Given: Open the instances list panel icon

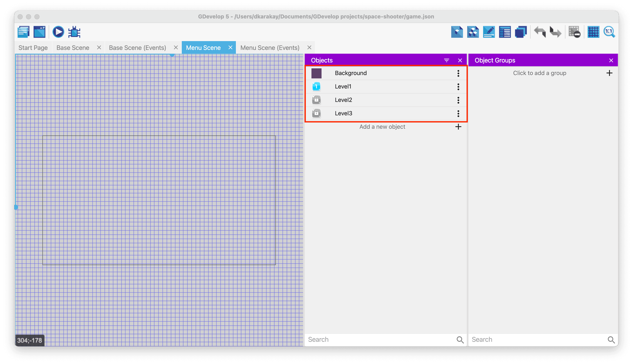Looking at the screenshot, I should click(505, 32).
